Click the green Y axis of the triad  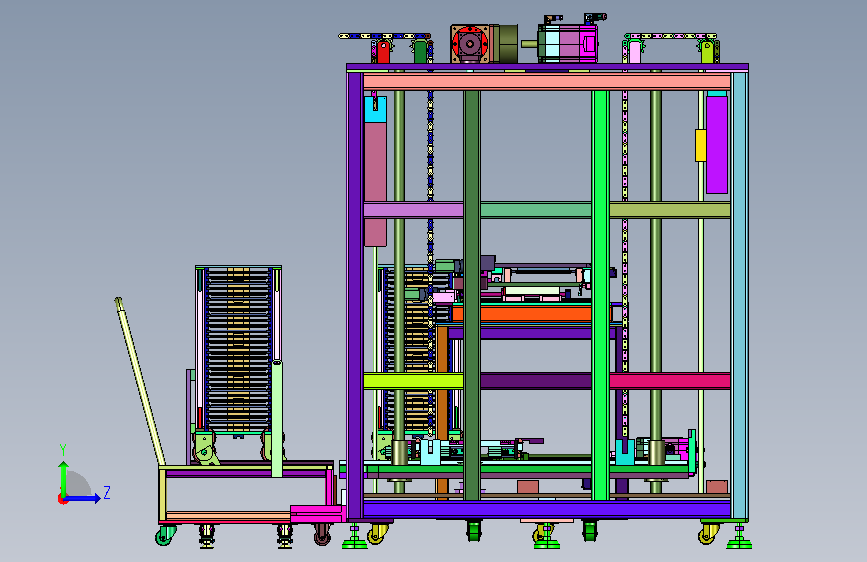click(x=64, y=478)
